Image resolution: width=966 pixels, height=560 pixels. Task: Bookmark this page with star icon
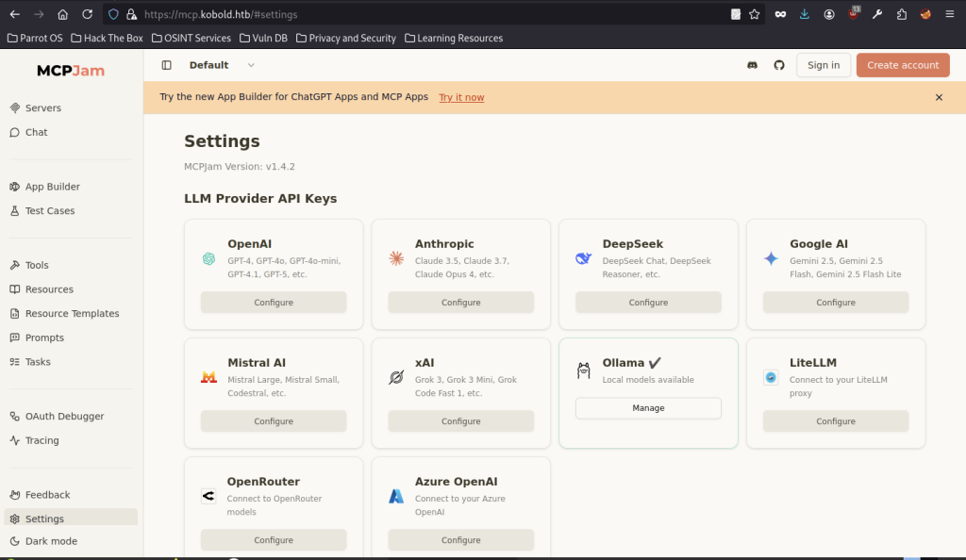pos(754,14)
